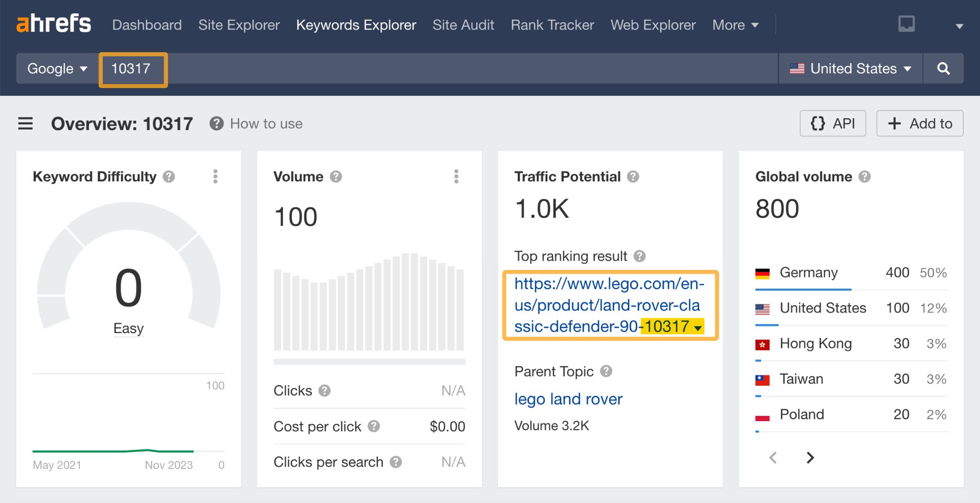Click the Keyword Difficulty help icon
980x503 pixels.
click(x=168, y=177)
